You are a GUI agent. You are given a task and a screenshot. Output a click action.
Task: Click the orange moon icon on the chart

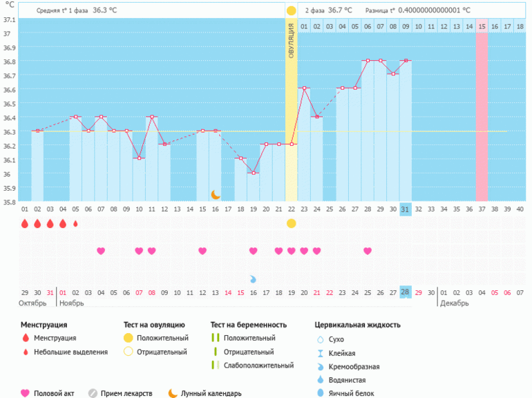click(x=216, y=195)
